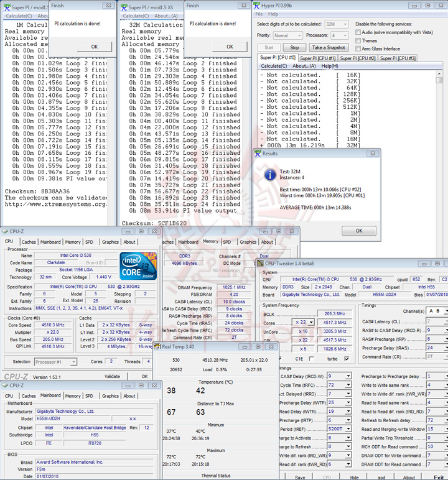Open the Help menu in Hyper PI
This screenshot has height=480, width=448.
pyautogui.click(x=273, y=14)
